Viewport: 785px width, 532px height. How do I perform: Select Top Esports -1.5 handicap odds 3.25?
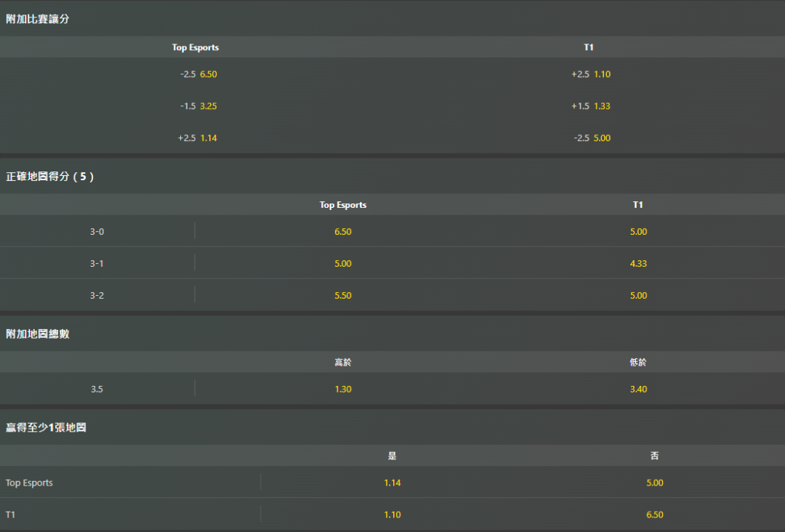coord(208,106)
